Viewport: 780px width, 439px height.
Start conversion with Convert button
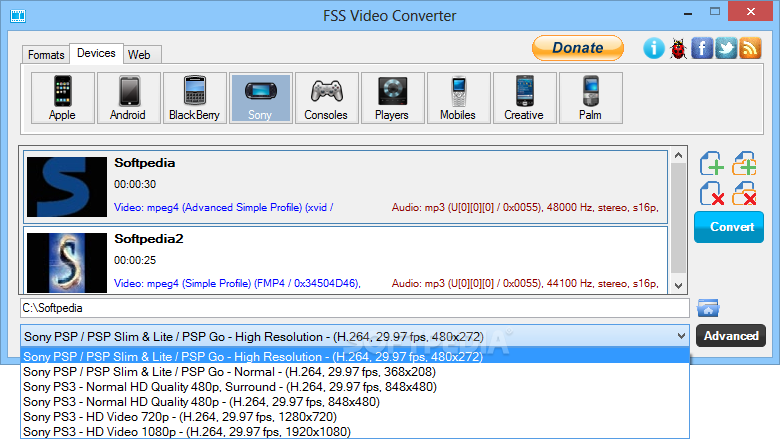[729, 227]
